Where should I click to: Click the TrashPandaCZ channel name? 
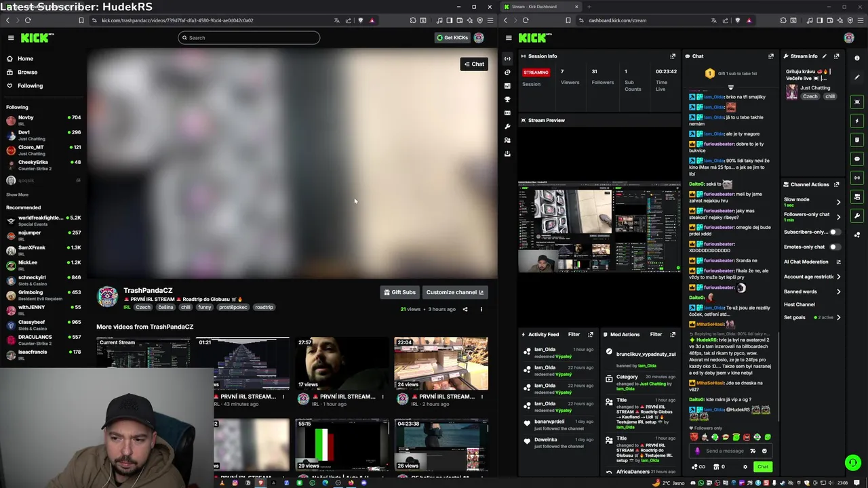coord(148,290)
